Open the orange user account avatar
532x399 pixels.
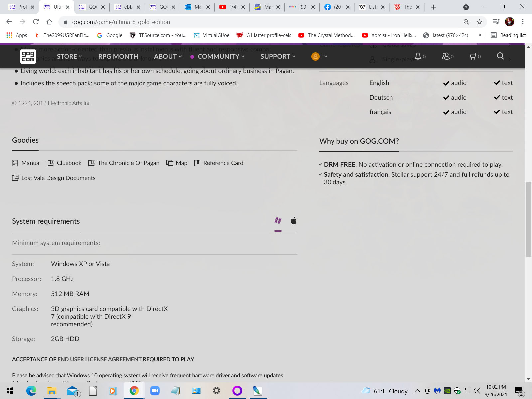(315, 56)
